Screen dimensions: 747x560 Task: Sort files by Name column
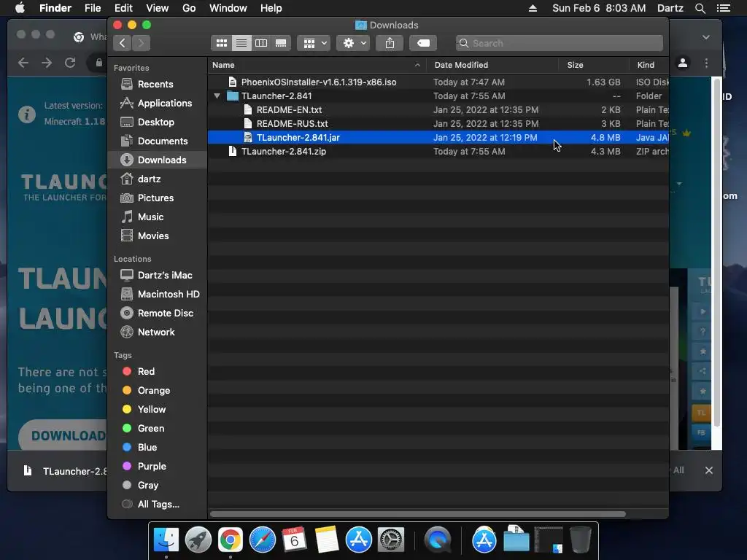(x=317, y=65)
